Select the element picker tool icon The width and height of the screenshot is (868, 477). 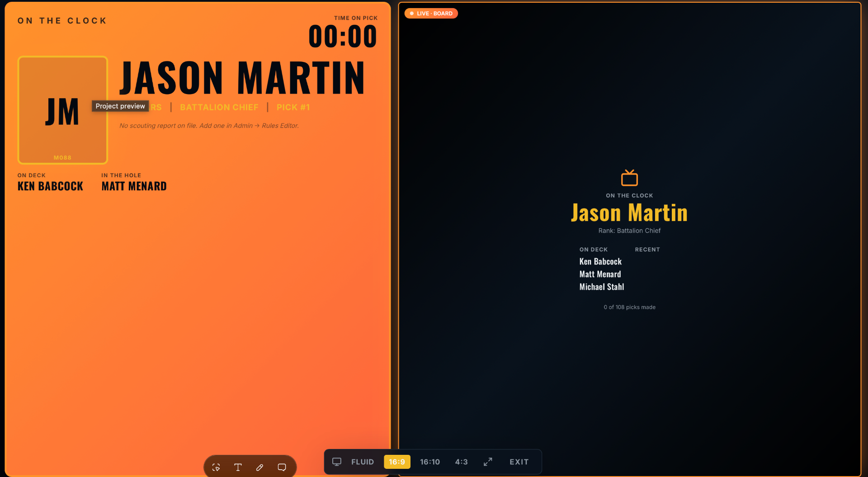[216, 467]
